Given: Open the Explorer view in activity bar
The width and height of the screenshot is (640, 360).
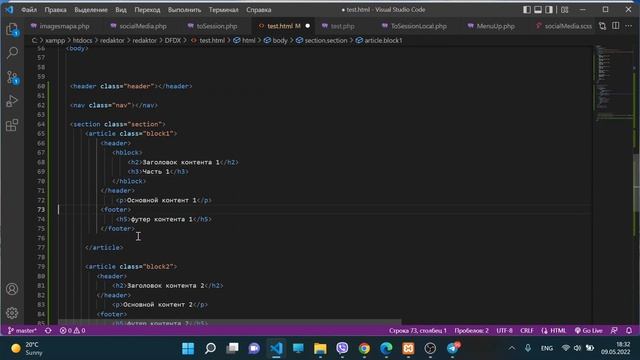Looking at the screenshot, I should pyautogui.click(x=12, y=29).
